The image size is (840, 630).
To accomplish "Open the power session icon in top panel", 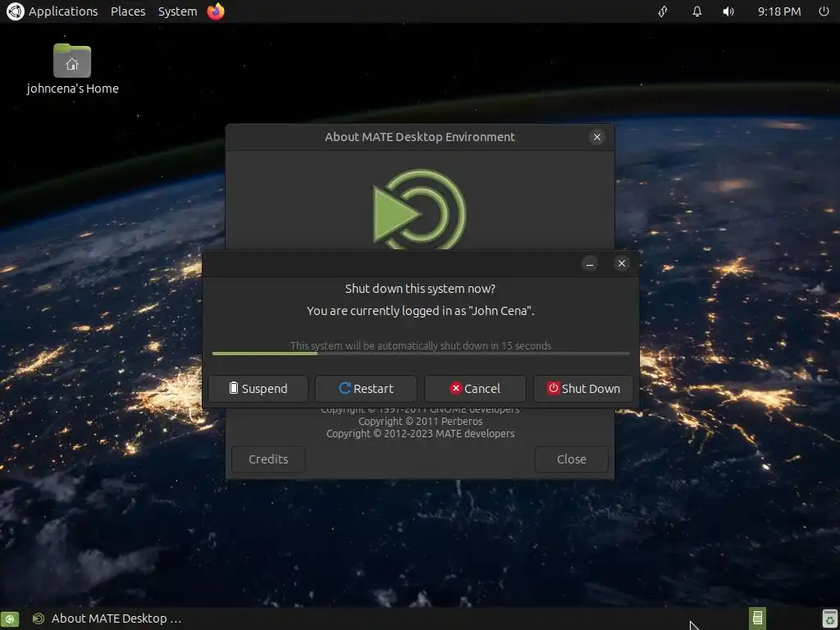I will 824,11.
